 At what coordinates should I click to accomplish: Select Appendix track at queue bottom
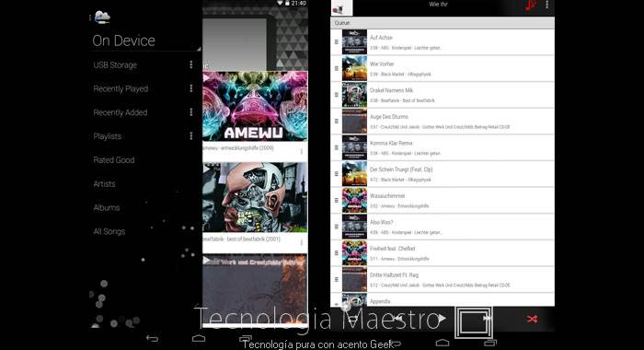[443, 300]
